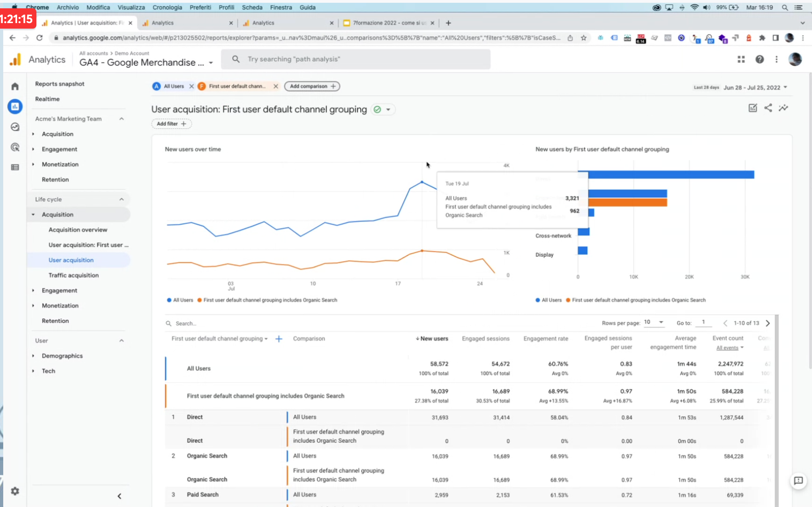Screen dimensions: 812x507
Task: Open the property selector dropdown arrow
Action: pyautogui.click(x=211, y=63)
